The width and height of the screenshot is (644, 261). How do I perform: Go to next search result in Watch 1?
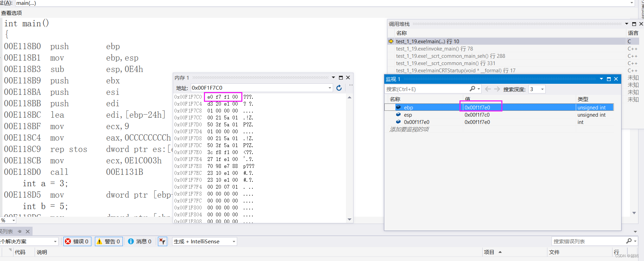click(x=497, y=89)
